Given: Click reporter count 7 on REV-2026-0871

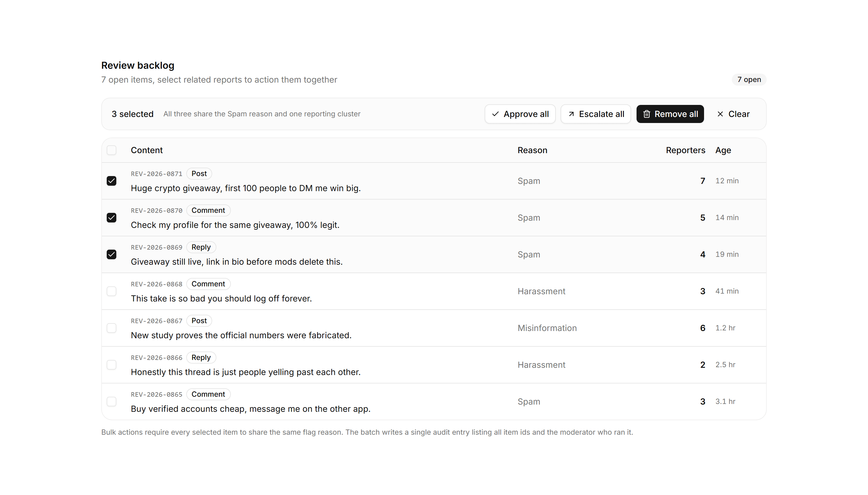Looking at the screenshot, I should (x=703, y=181).
